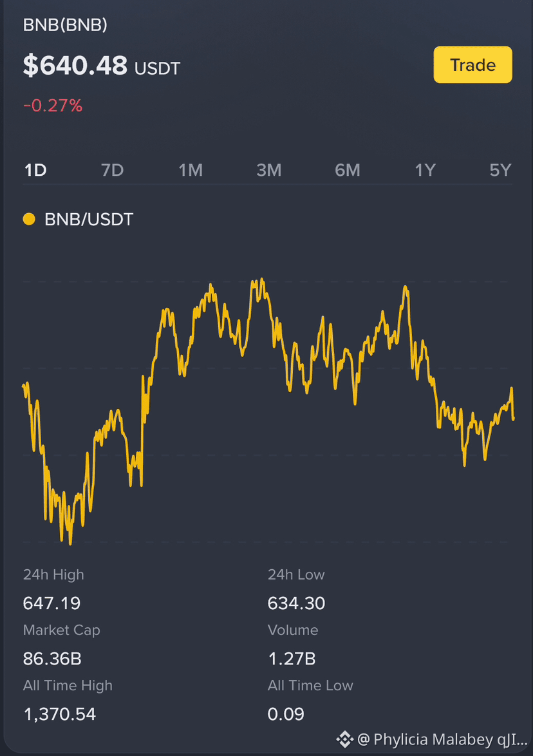Click the BNB/USDT legend label
Screen dimensions: 533x756
coord(89,220)
